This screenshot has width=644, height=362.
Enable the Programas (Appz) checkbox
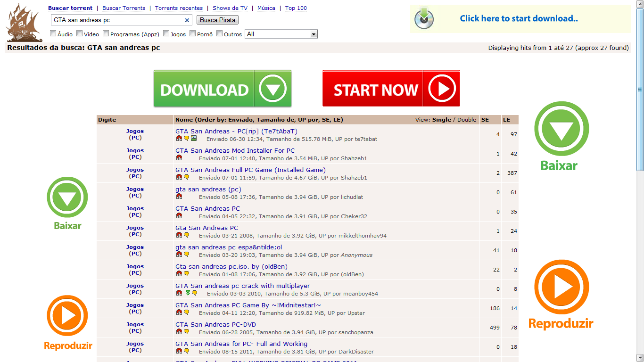pyautogui.click(x=106, y=33)
